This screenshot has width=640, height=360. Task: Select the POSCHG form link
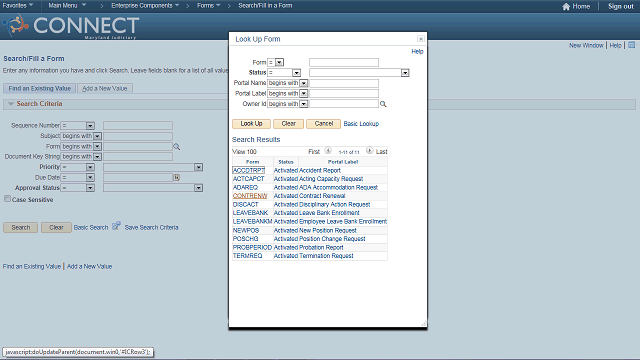pyautogui.click(x=246, y=239)
